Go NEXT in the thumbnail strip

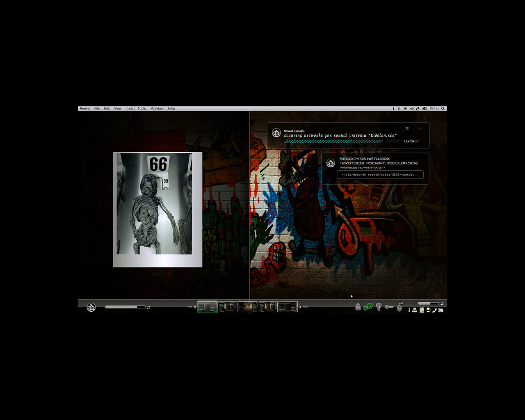click(304, 307)
